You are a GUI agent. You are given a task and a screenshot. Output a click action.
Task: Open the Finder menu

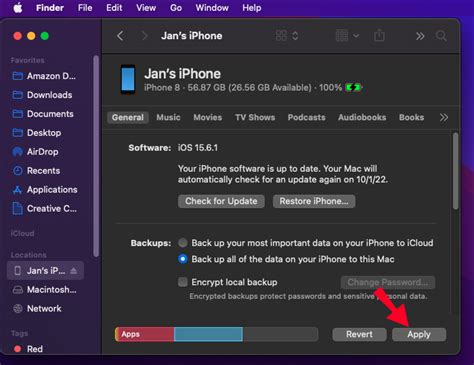point(50,8)
